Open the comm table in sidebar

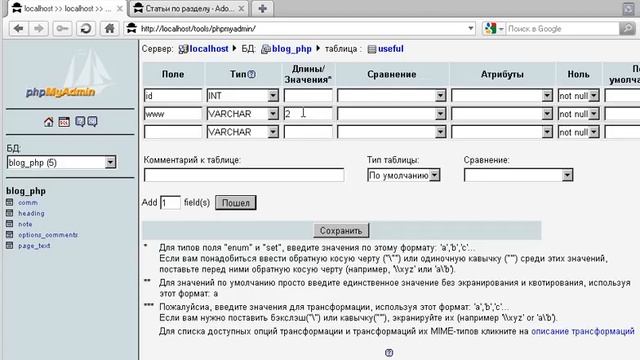coord(28,202)
